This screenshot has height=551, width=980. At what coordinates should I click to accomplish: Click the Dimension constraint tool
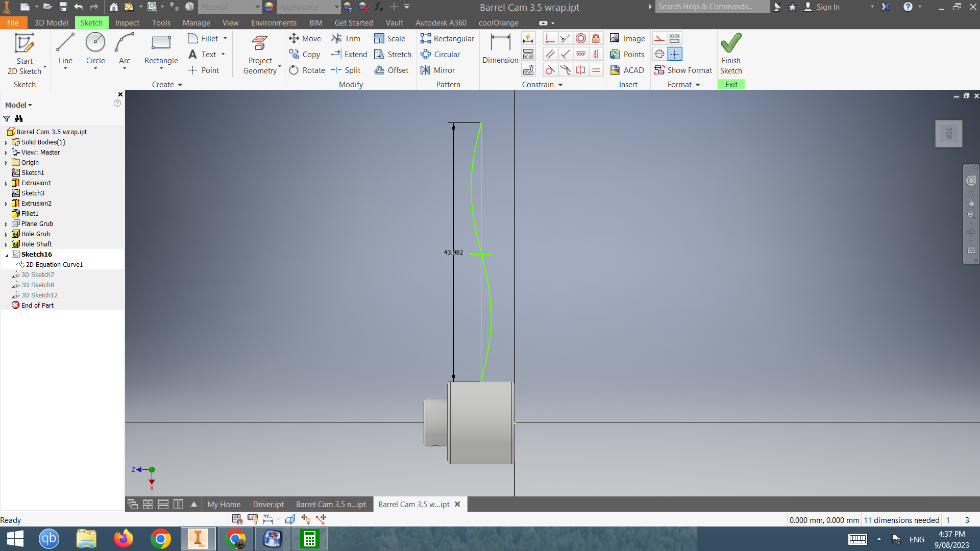coord(500,48)
